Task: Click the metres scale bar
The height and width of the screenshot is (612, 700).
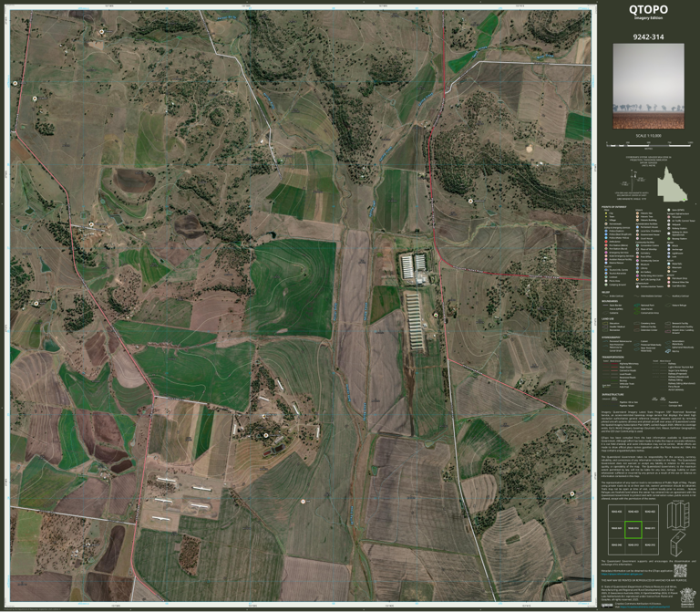Action: coord(649,145)
